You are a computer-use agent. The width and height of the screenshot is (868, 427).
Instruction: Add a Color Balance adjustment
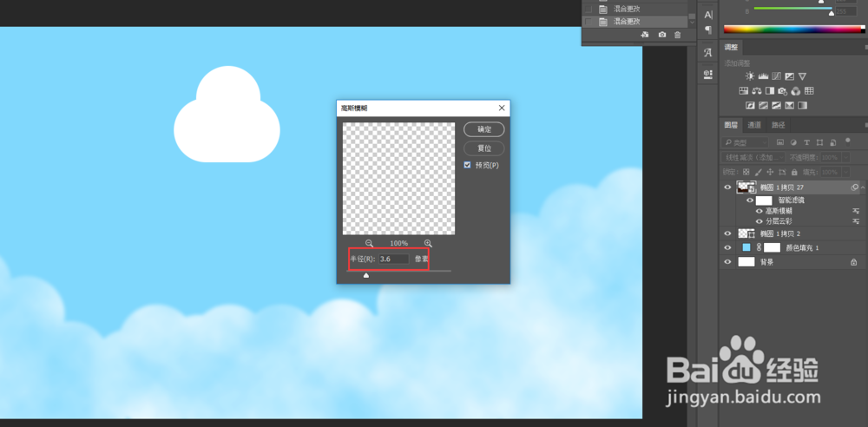coord(757,91)
